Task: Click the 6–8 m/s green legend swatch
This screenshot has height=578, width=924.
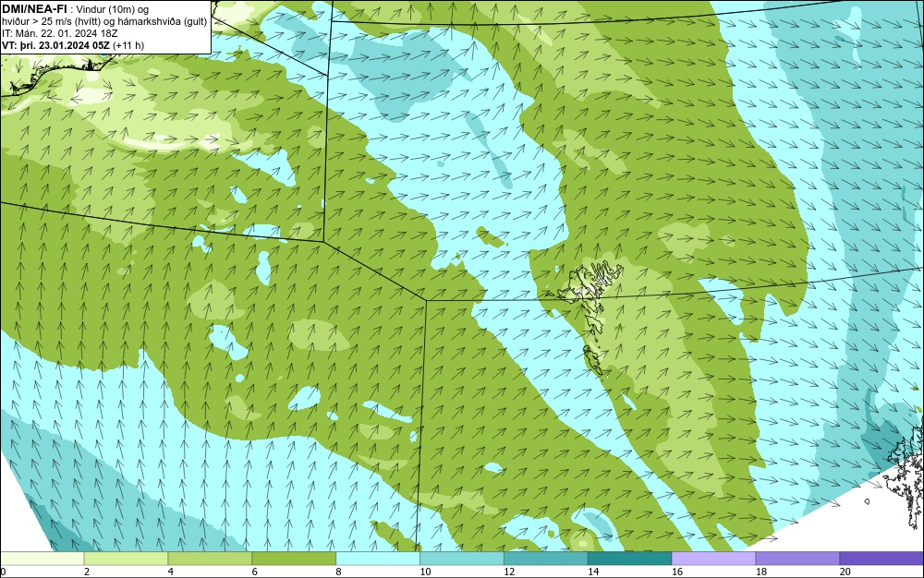Action: 294,558
